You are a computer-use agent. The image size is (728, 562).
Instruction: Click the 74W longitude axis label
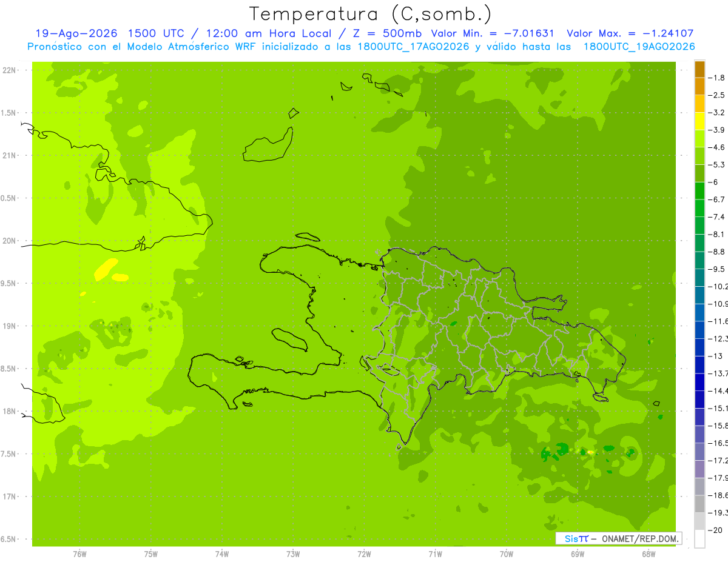click(x=222, y=554)
